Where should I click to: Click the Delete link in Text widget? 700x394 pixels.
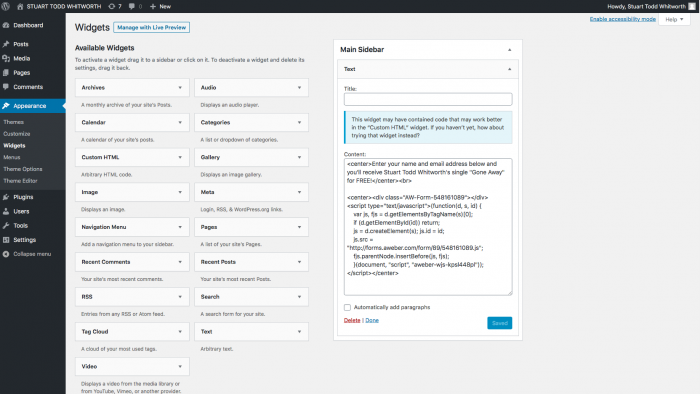(x=352, y=320)
